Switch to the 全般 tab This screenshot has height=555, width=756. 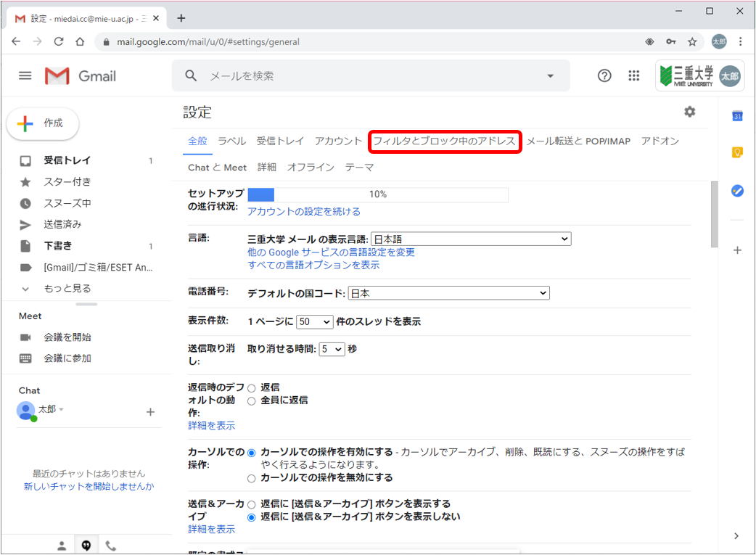tap(197, 141)
